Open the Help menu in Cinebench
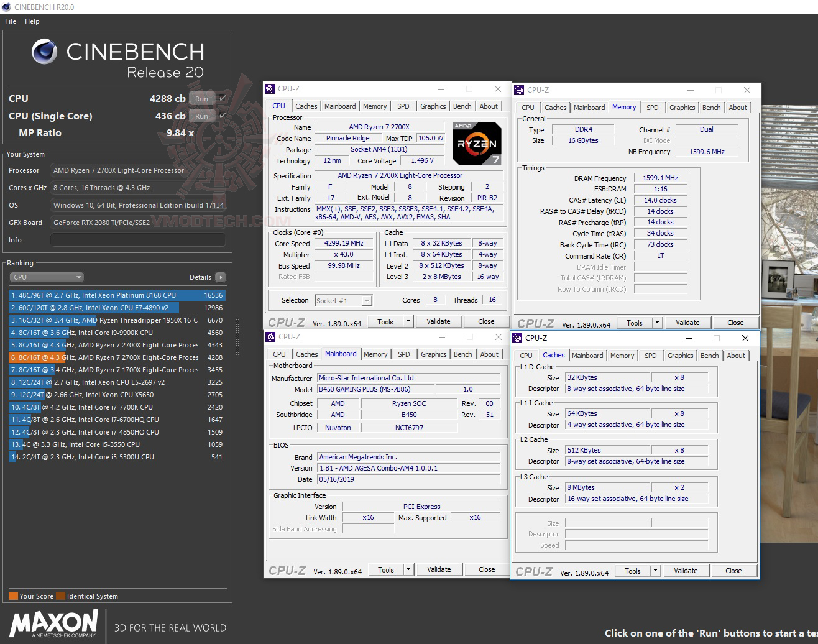This screenshot has width=818, height=644. [x=32, y=21]
